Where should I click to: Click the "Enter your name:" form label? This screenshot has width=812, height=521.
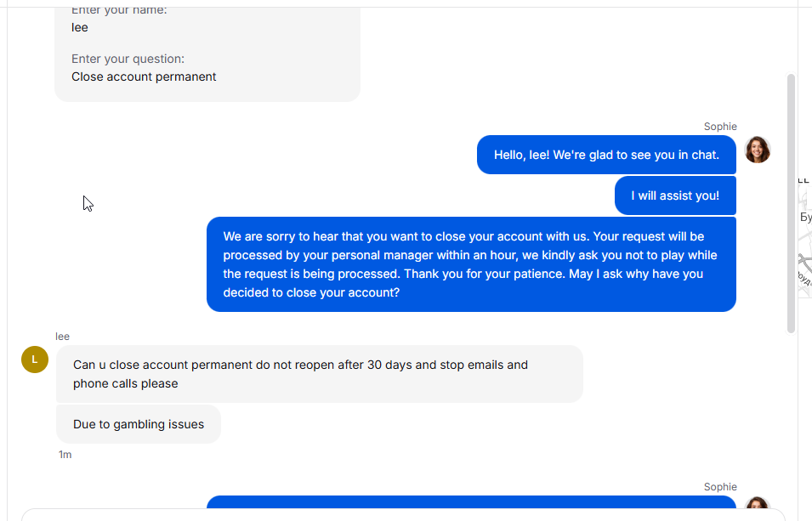point(119,10)
